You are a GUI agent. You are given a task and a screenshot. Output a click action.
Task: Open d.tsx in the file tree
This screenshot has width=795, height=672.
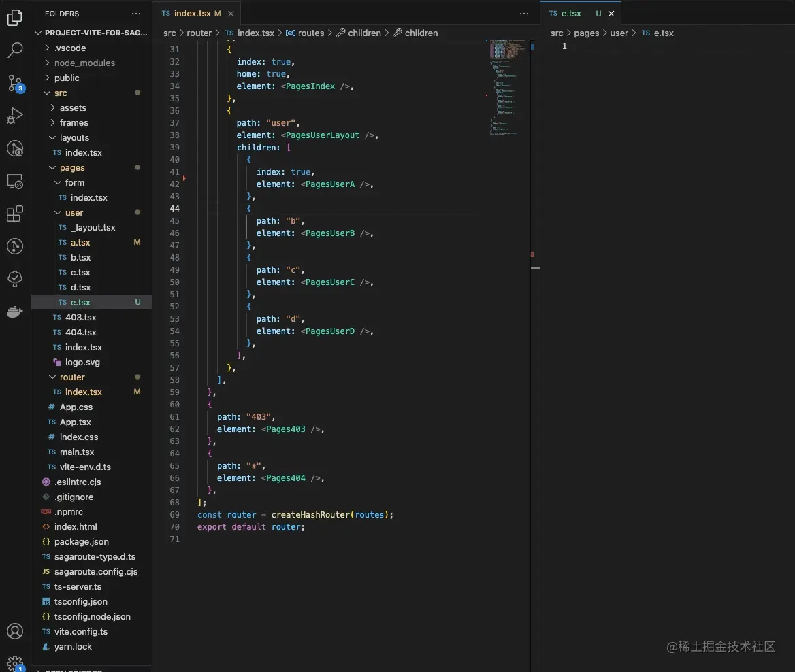pos(93,287)
